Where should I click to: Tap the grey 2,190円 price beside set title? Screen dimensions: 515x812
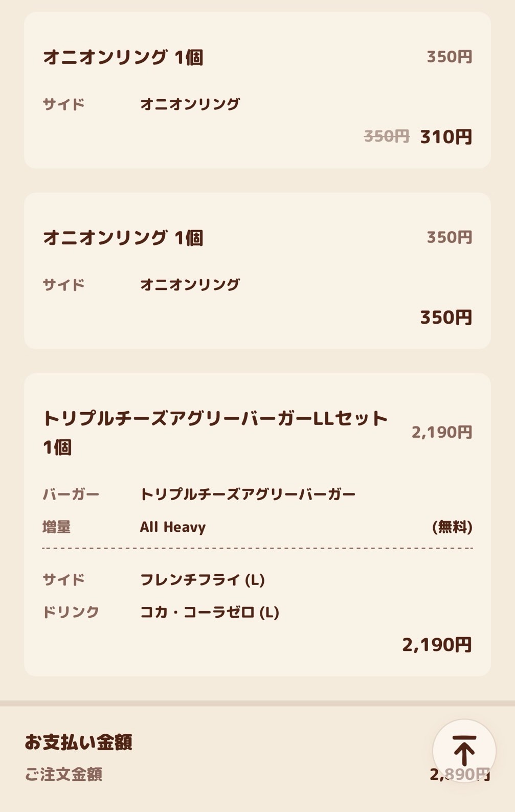coord(442,433)
